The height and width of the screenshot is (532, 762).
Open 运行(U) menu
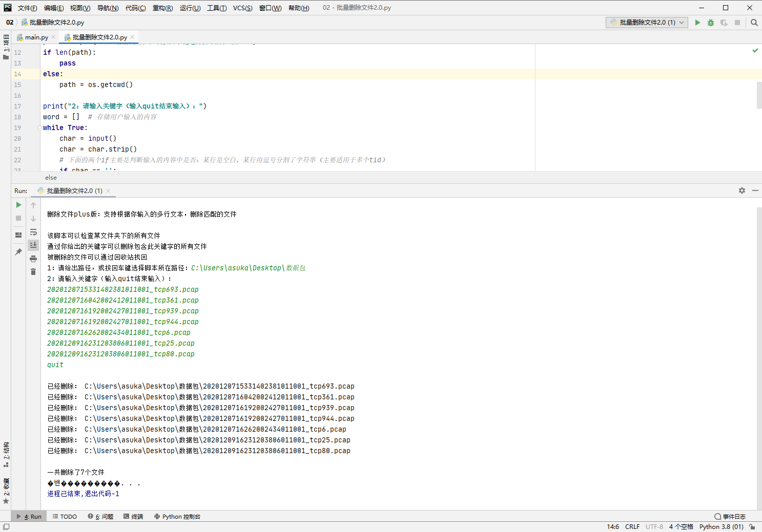coord(190,8)
